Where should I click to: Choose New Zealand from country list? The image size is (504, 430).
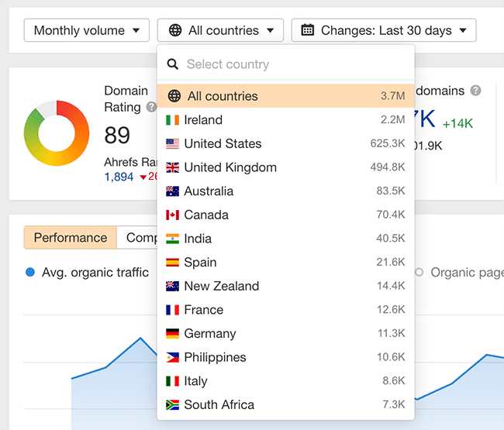(286, 286)
